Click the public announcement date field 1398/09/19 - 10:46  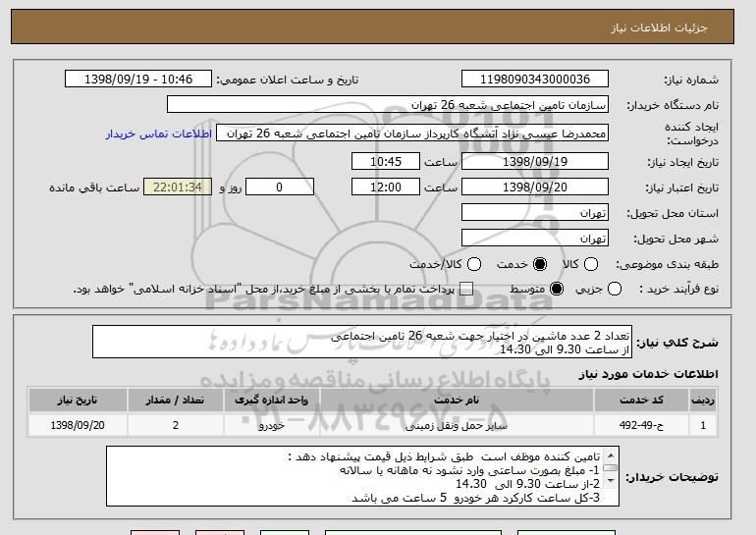[138, 80]
